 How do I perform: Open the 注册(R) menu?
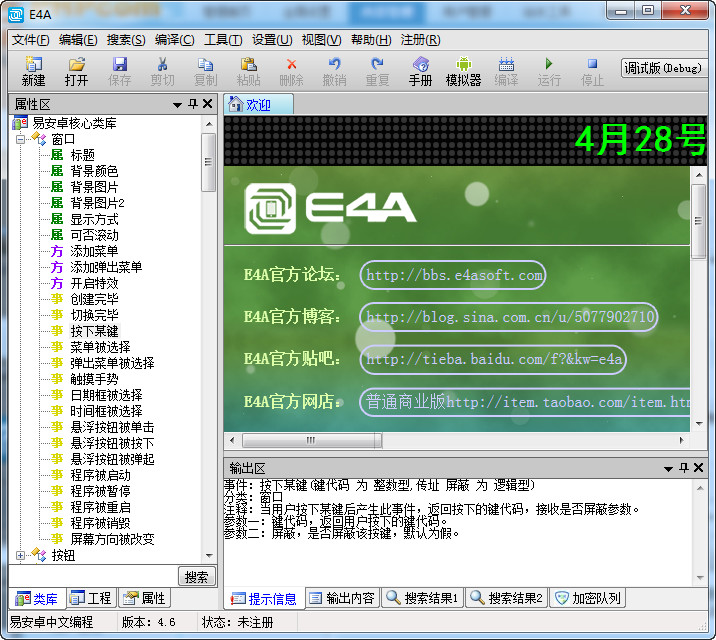coord(421,40)
